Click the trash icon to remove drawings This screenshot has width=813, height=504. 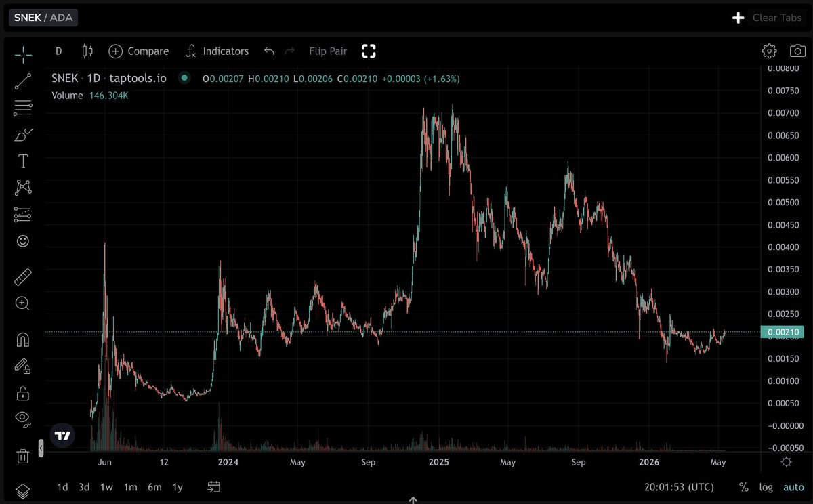[23, 456]
